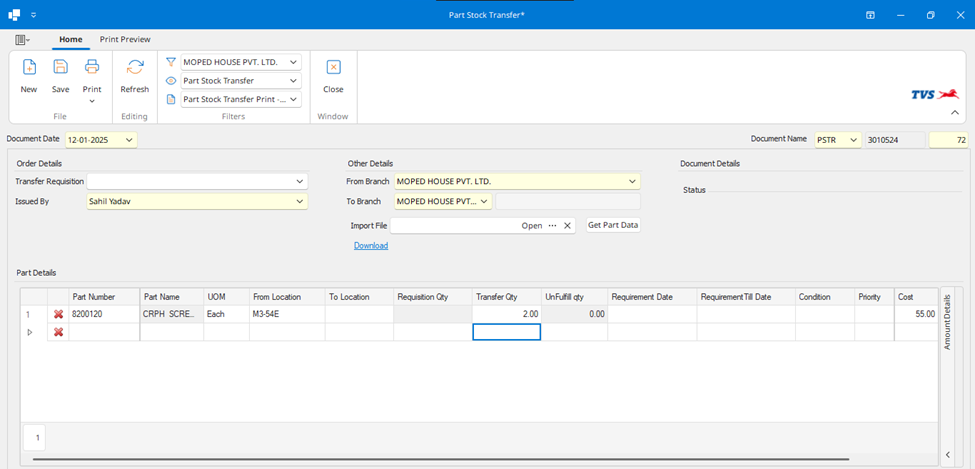
Task: Click the Download link
Action: coord(370,246)
